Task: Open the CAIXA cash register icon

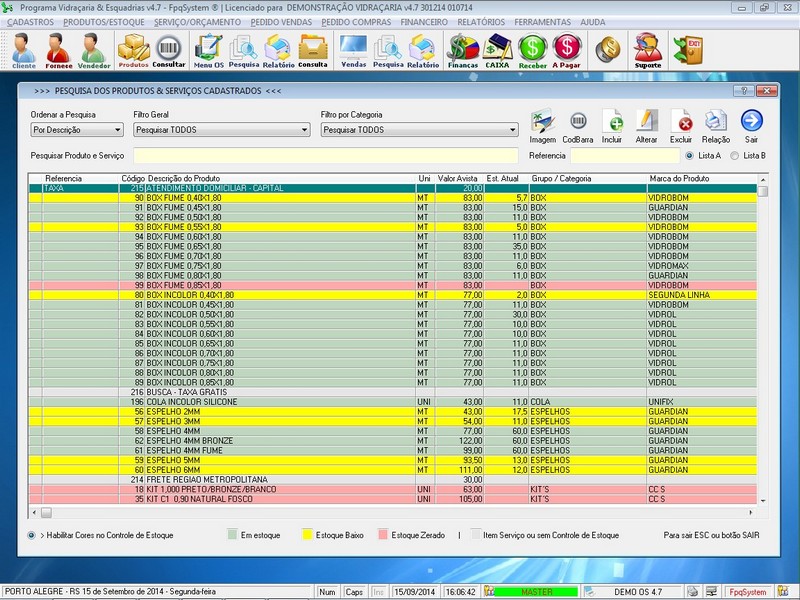Action: click(x=497, y=49)
